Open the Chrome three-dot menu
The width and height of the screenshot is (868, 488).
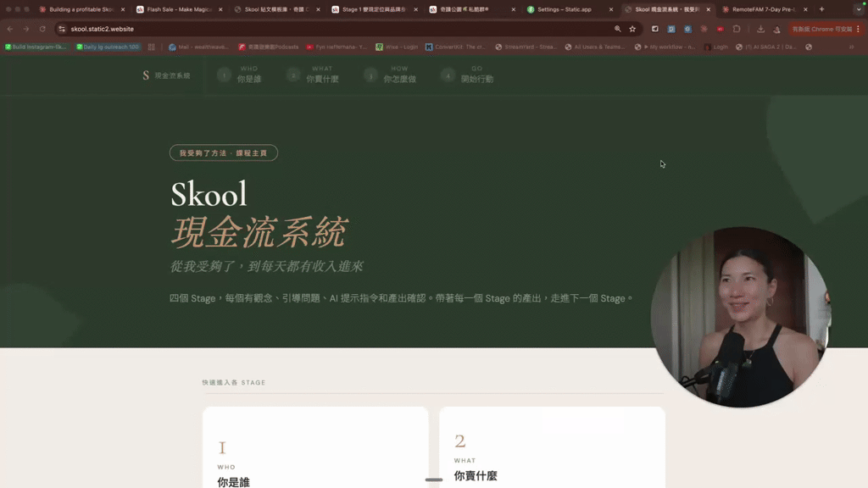(858, 28)
